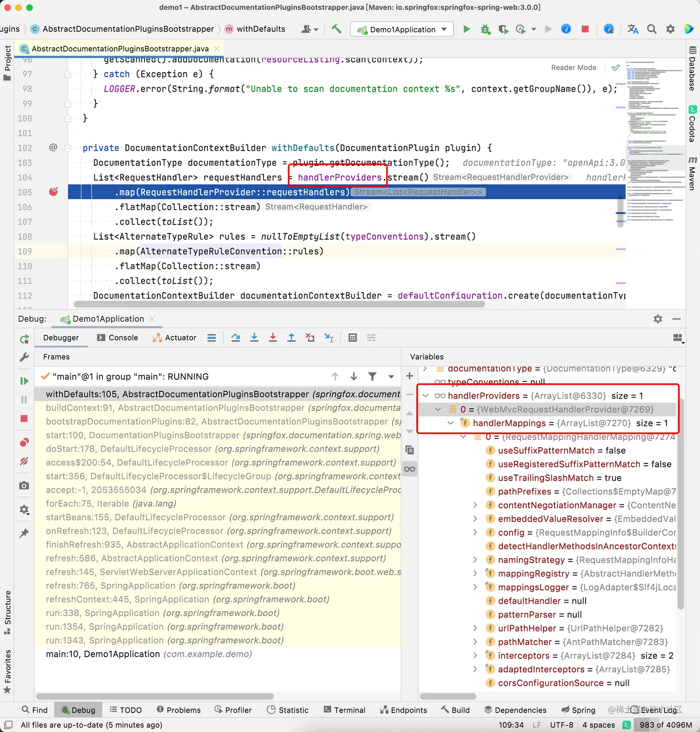Collapse handlerProviders variable node

pyautogui.click(x=425, y=396)
